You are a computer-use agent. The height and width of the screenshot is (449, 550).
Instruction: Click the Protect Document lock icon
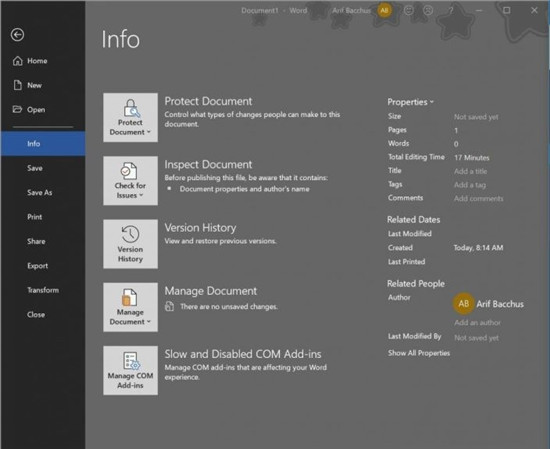131,108
